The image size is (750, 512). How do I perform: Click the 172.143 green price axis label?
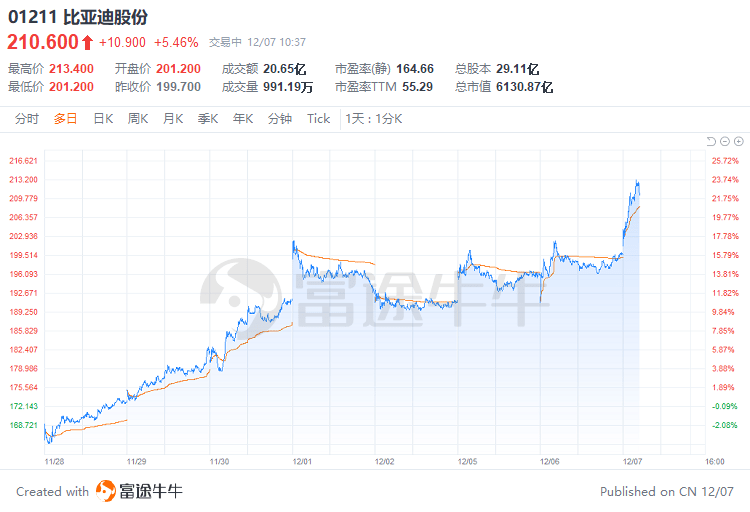(x=23, y=406)
